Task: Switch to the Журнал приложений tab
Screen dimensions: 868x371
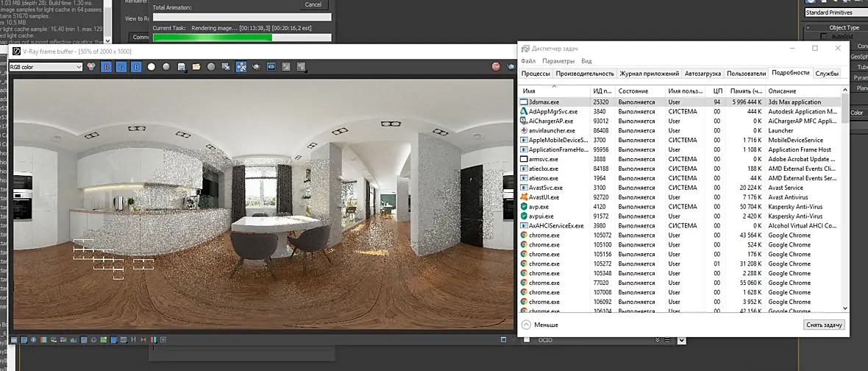Action: pos(650,73)
